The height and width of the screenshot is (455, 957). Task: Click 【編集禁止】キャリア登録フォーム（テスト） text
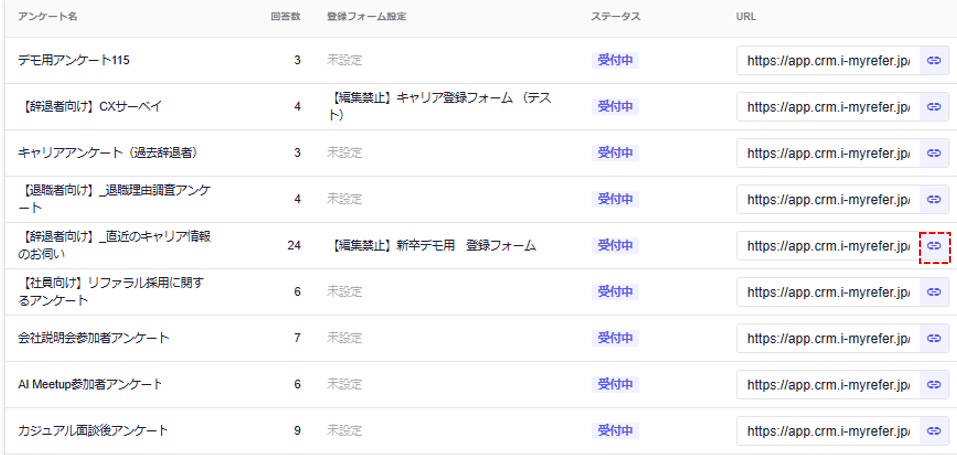(440, 107)
